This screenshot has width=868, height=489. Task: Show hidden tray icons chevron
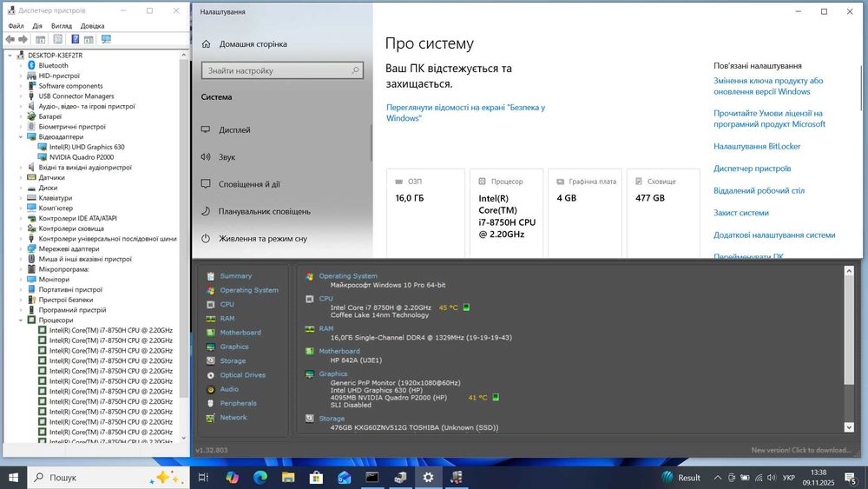pyautogui.click(x=718, y=478)
